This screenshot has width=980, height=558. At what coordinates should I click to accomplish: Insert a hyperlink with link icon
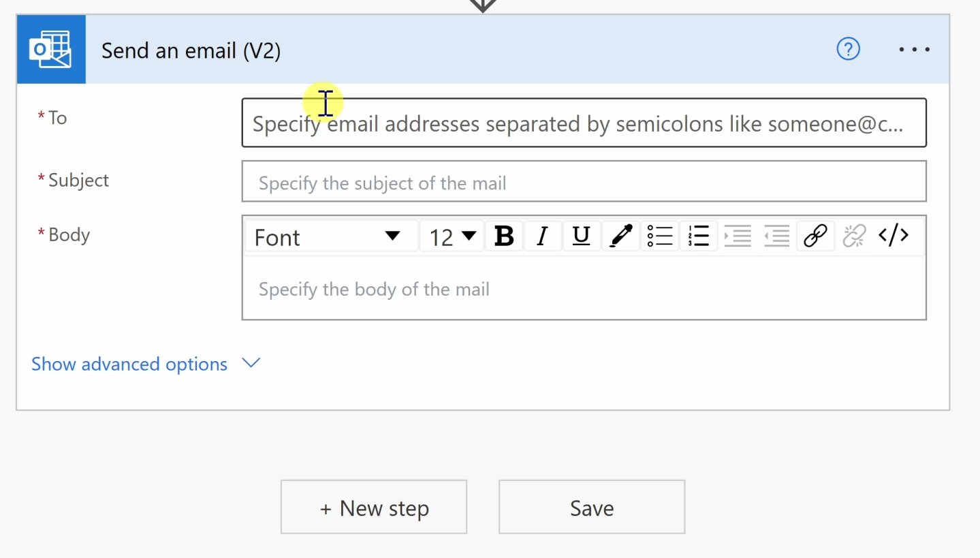(815, 236)
